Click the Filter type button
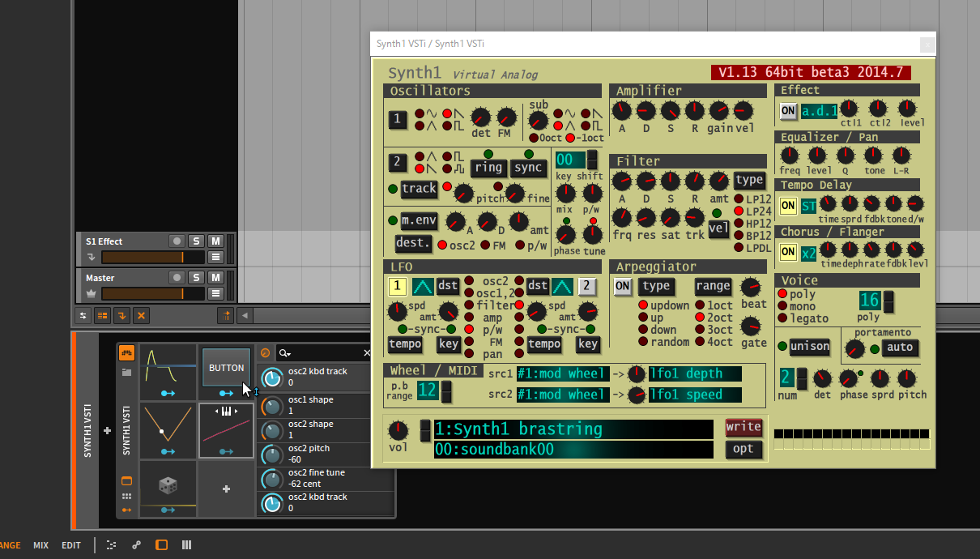The width and height of the screenshot is (980, 559). click(x=749, y=181)
